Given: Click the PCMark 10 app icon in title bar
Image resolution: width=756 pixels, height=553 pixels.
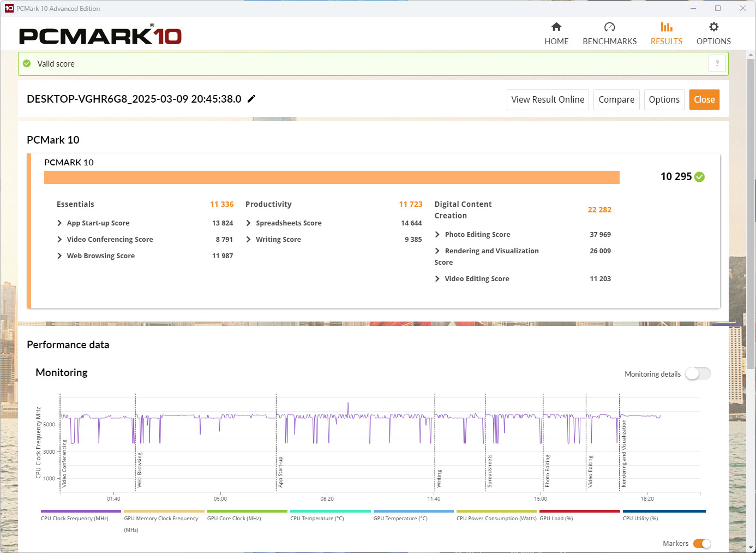Looking at the screenshot, I should (9, 8).
